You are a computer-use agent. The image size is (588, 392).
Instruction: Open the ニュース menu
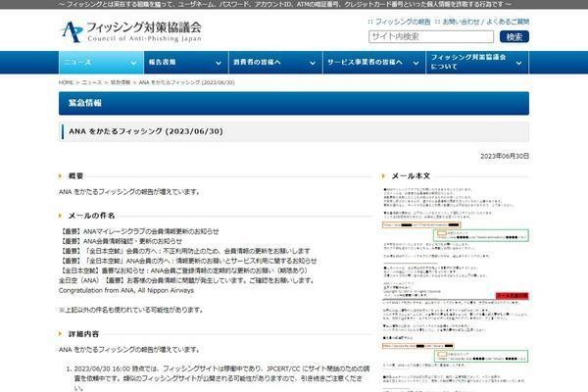[101, 63]
